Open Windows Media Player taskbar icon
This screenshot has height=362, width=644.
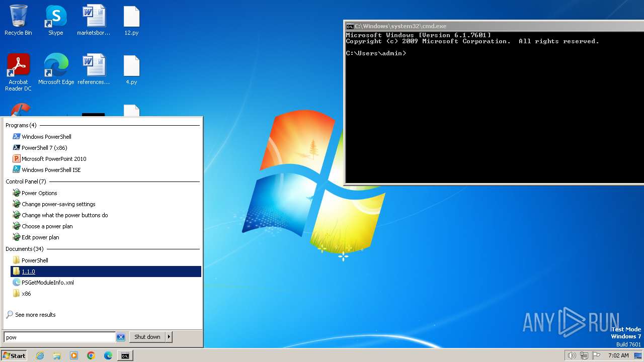[74, 355]
